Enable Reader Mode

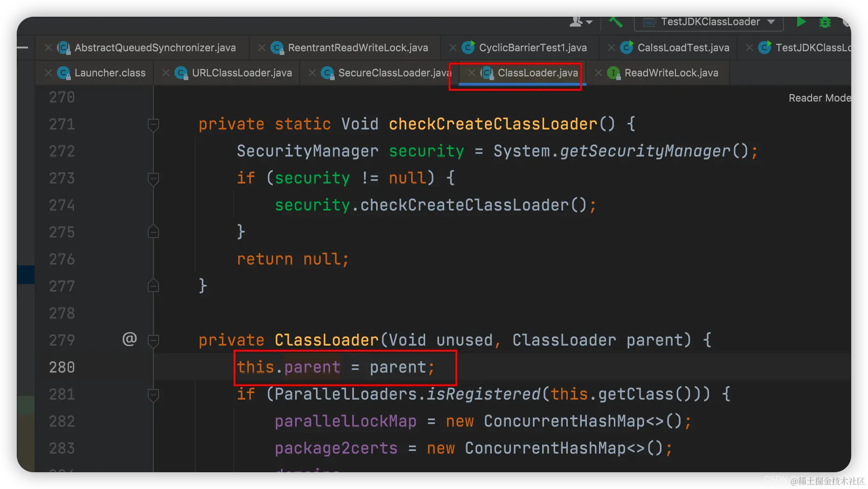click(819, 98)
